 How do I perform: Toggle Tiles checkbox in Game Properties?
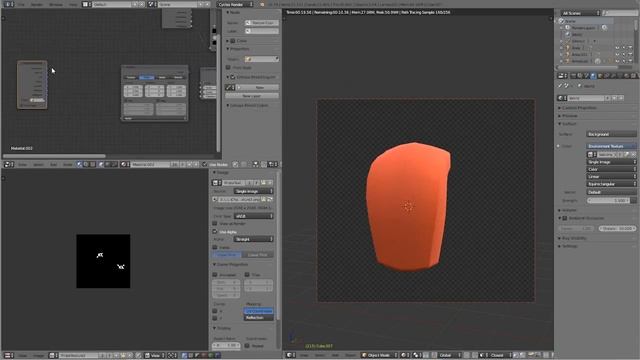[x=247, y=275]
